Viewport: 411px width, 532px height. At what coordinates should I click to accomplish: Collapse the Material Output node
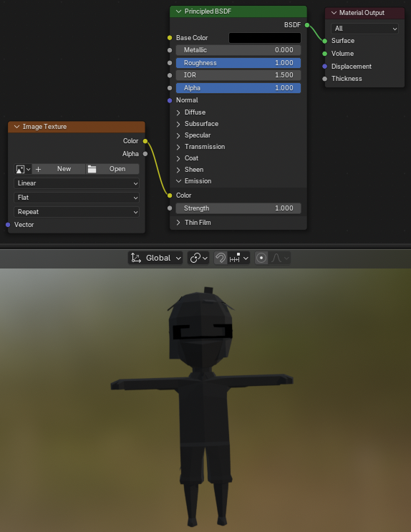pyautogui.click(x=334, y=13)
